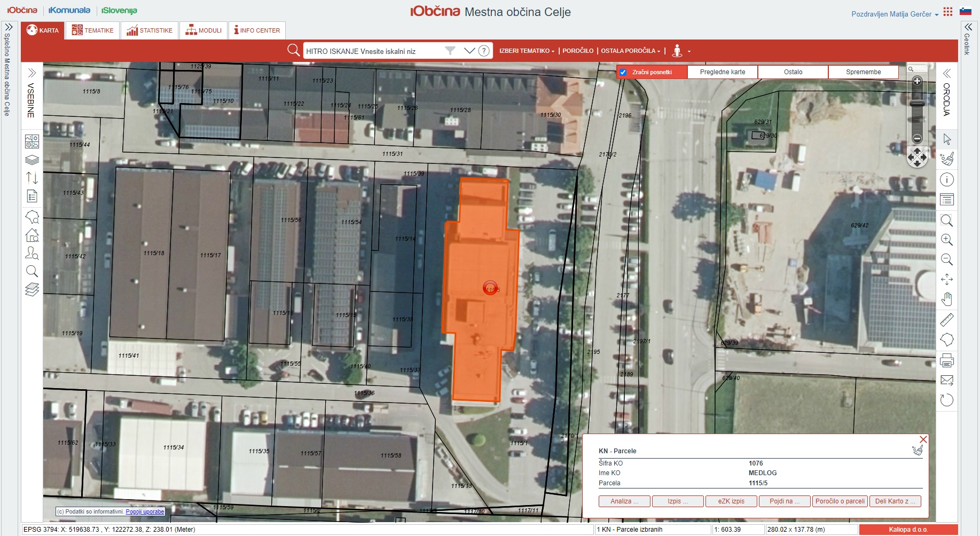
Task: Click the print map icon
Action: tap(946, 361)
